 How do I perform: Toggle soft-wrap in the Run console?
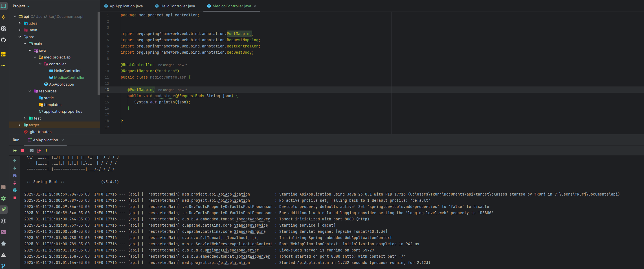(15, 175)
